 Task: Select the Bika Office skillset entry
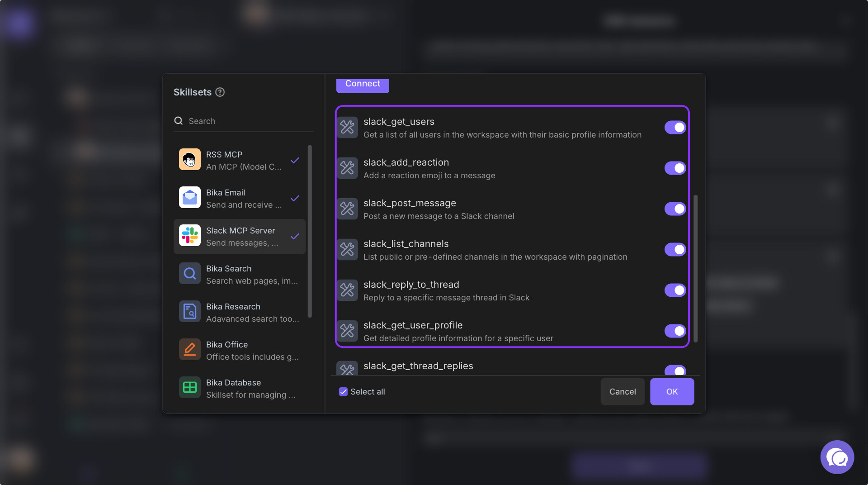pyautogui.click(x=240, y=351)
